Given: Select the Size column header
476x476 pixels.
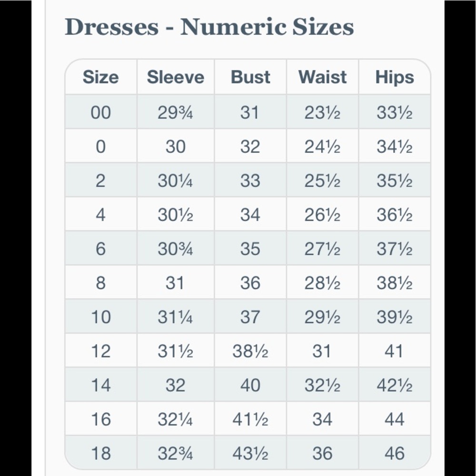Looking at the screenshot, I should [x=101, y=77].
